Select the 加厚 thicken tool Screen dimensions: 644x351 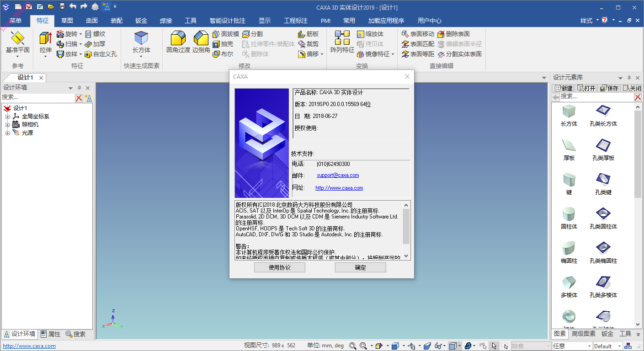(x=96, y=44)
